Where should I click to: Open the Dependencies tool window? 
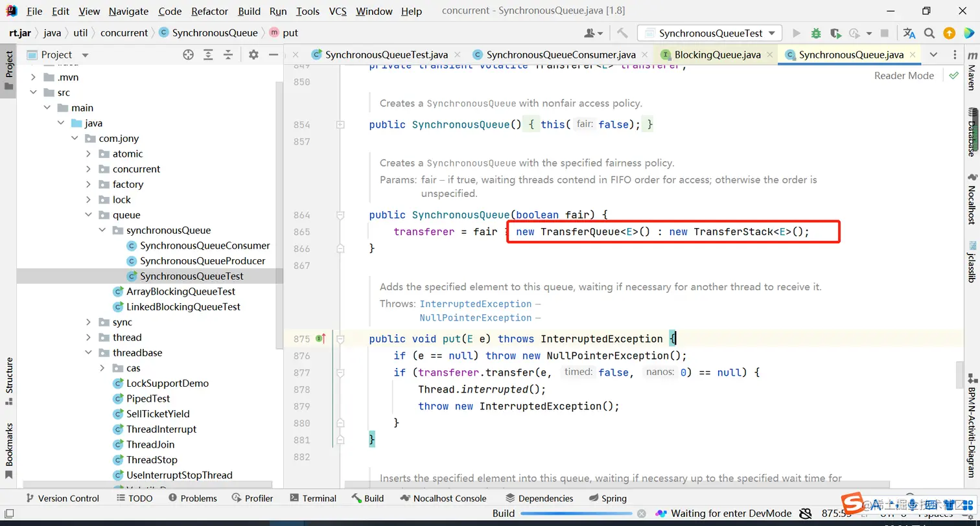coord(539,498)
